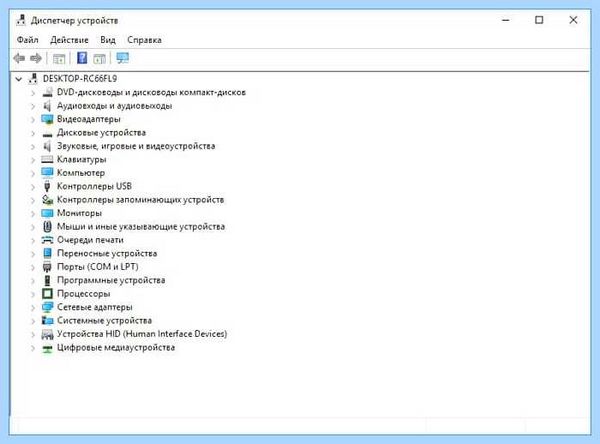Click the Show/hide console tree toolbar icon

(x=59, y=59)
